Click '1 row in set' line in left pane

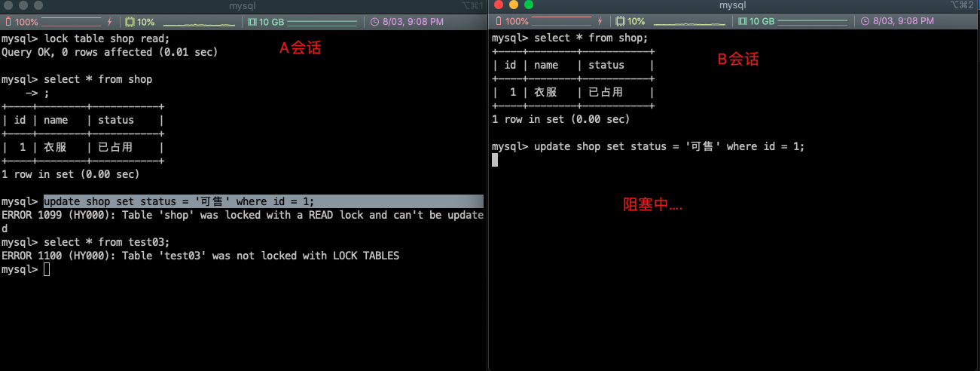[x=71, y=174]
